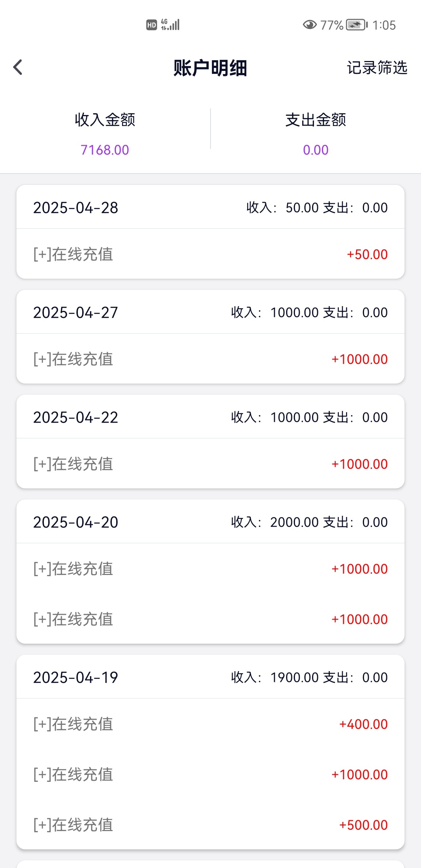
Task: Open the +50.00 在线充值 entry
Action: pos(210,254)
